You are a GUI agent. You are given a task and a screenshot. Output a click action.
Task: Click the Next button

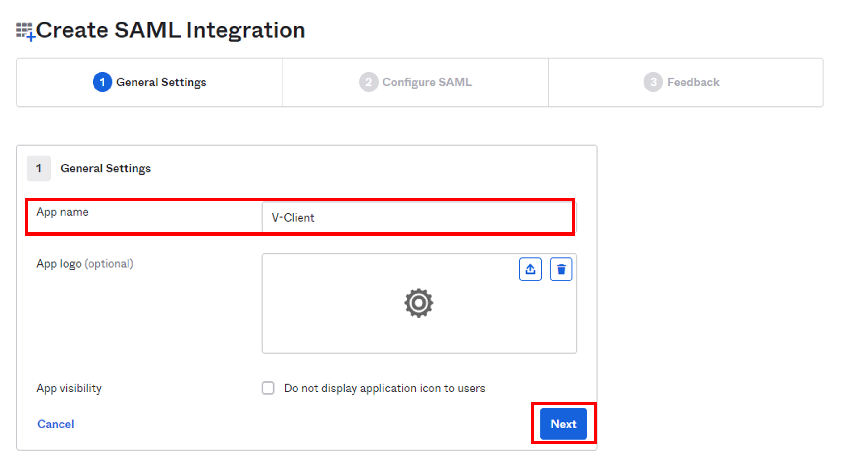tap(563, 424)
